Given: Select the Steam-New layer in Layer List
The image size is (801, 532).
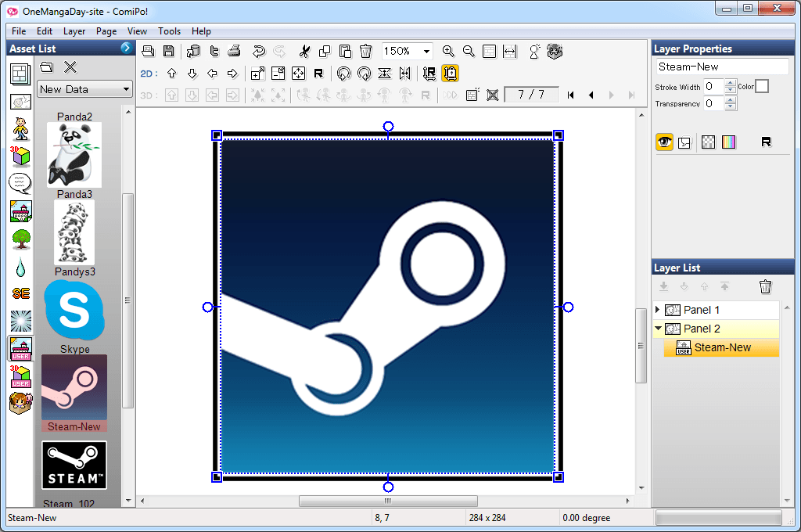Looking at the screenshot, I should (x=721, y=347).
